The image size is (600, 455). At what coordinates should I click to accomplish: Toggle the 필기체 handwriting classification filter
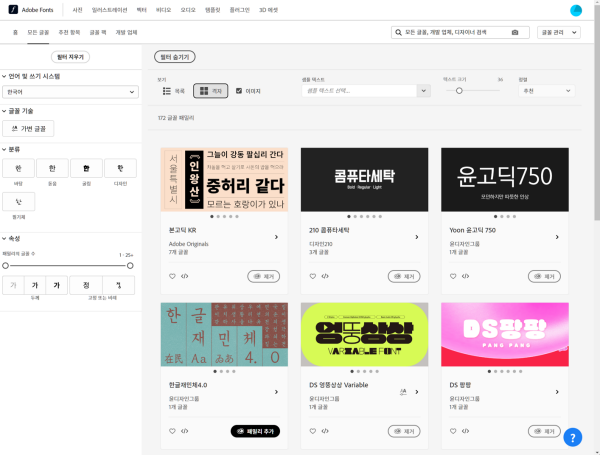(18, 202)
